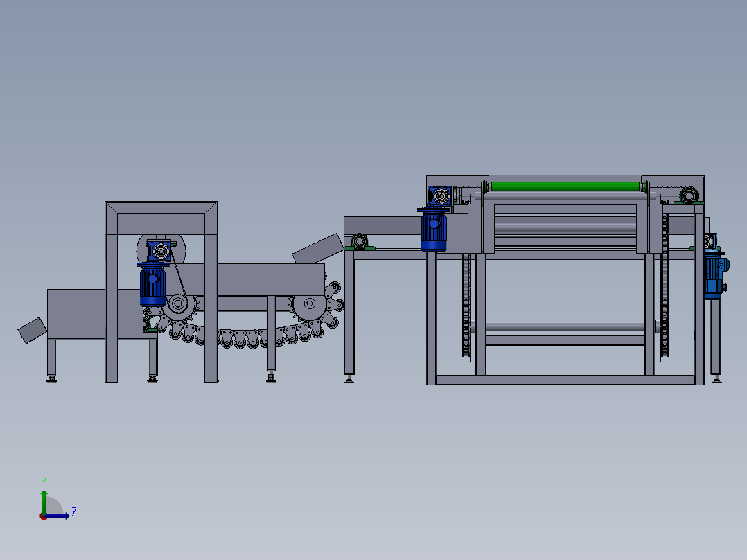Pick the dark blue motor beside green roller machine
The height and width of the screenshot is (560, 747).
434,229
